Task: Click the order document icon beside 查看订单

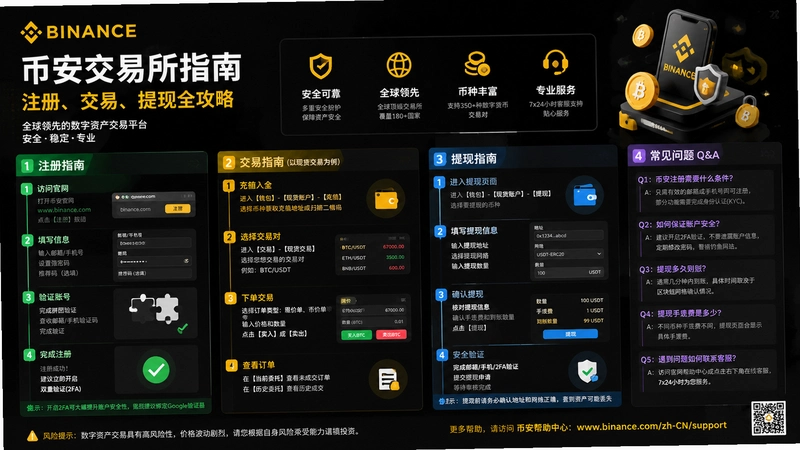Action: coord(388,380)
